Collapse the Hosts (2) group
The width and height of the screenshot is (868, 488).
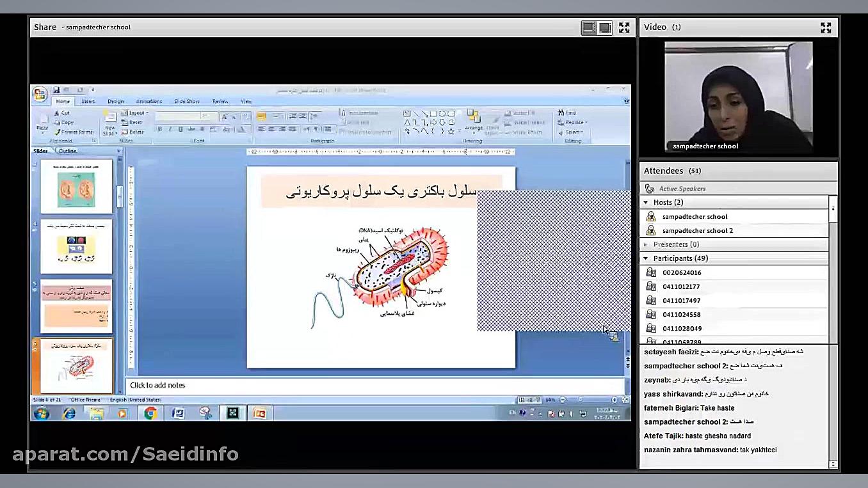click(645, 202)
